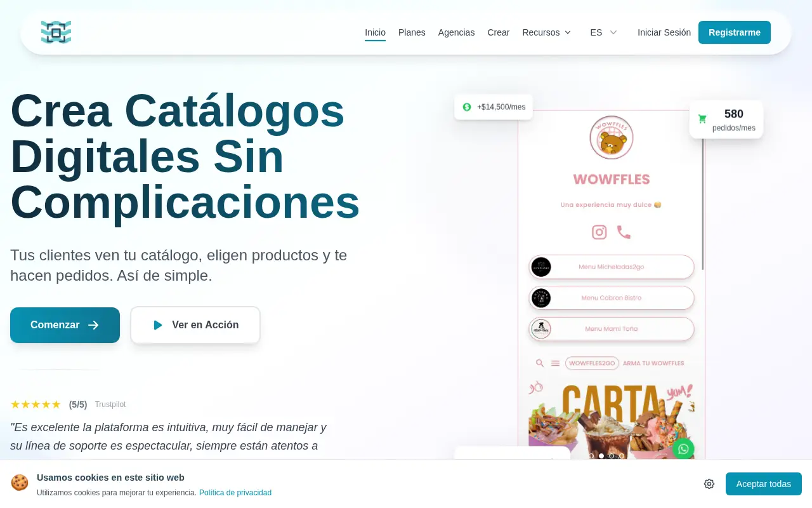Open the Política de privacidad link
This screenshot has width=812, height=508.
(x=235, y=493)
